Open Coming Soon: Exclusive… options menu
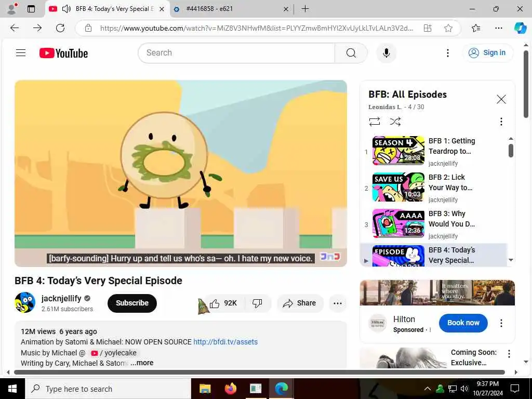This screenshot has height=399, width=532. tap(509, 353)
